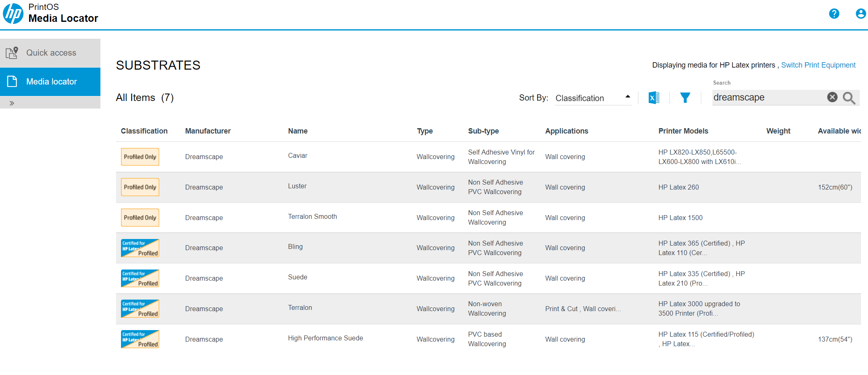Screen dimensions: 868x375
Task: Click the Classification column header
Action: (x=144, y=131)
